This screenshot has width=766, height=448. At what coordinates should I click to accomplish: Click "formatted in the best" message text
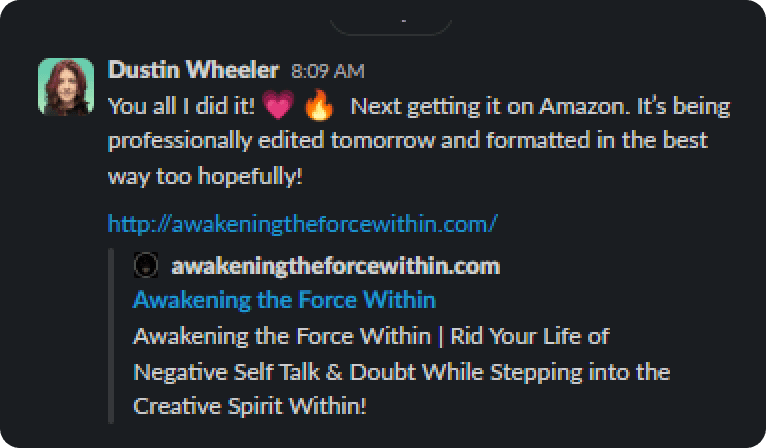tap(597, 141)
